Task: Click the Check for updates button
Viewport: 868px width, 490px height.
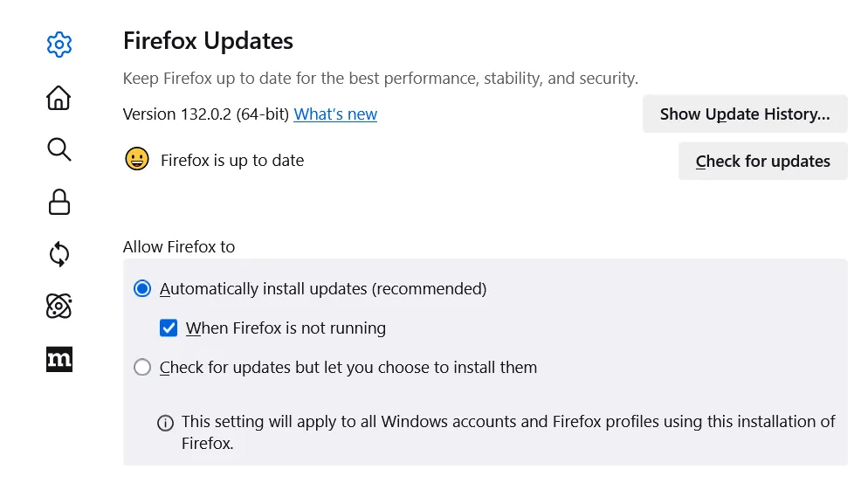Action: pos(762,162)
